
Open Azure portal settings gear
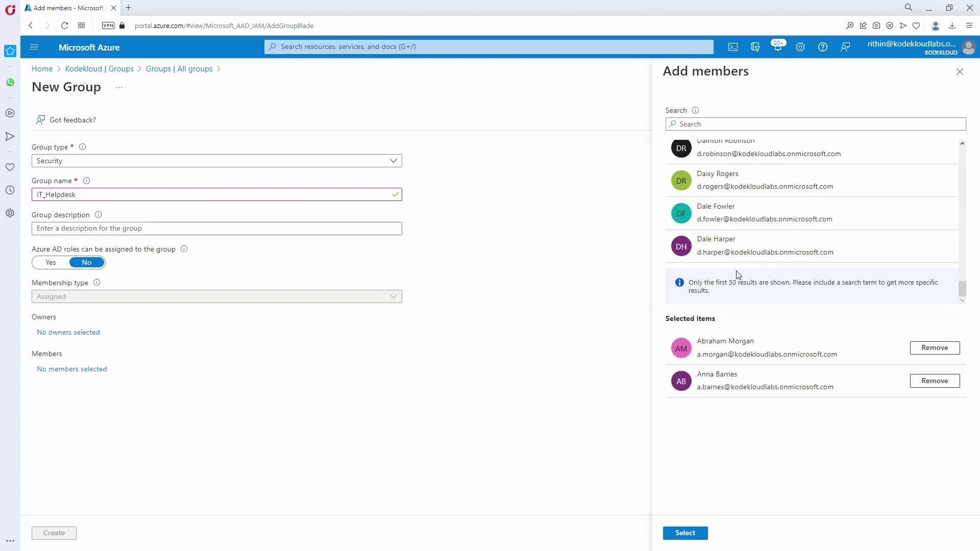[800, 47]
